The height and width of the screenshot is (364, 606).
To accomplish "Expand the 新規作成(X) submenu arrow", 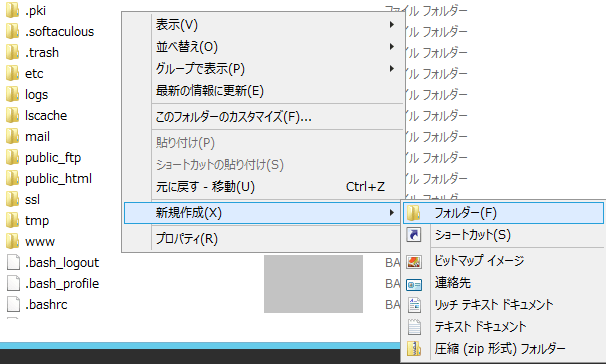I will (392, 212).
